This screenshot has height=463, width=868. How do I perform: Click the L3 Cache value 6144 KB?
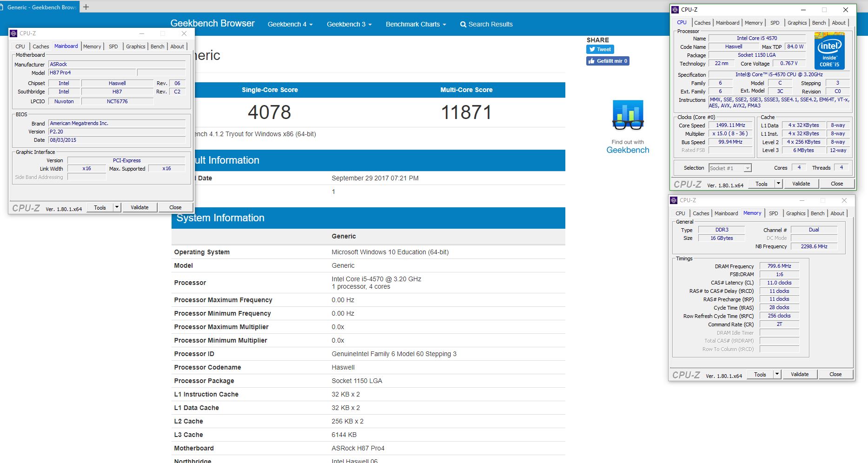point(344,435)
